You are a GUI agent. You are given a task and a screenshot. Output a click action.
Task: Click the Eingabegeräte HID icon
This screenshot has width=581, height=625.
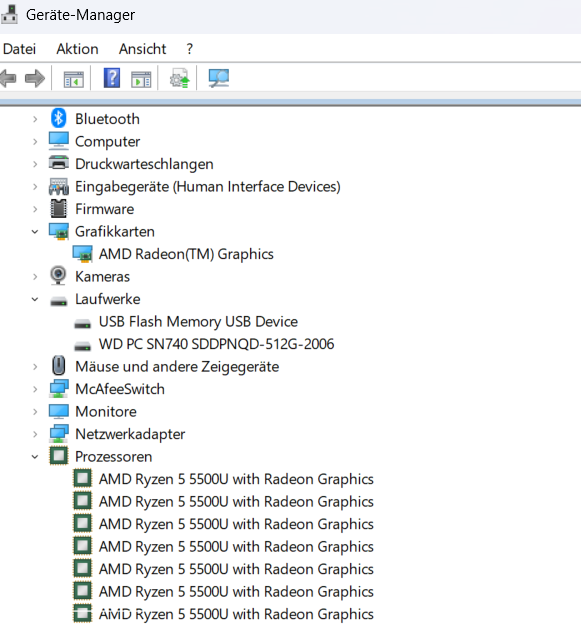coord(59,186)
